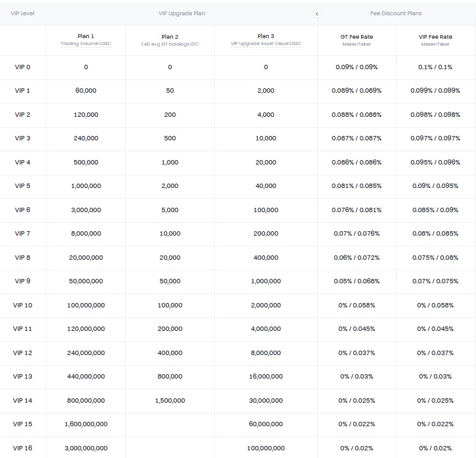Click the 0.087% / 0.087% GT fee rate
The image size is (476, 458).
click(x=357, y=138)
